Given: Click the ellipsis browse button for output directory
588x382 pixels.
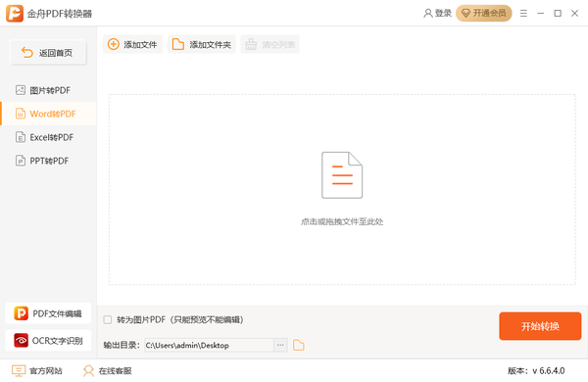Looking at the screenshot, I should (x=280, y=345).
